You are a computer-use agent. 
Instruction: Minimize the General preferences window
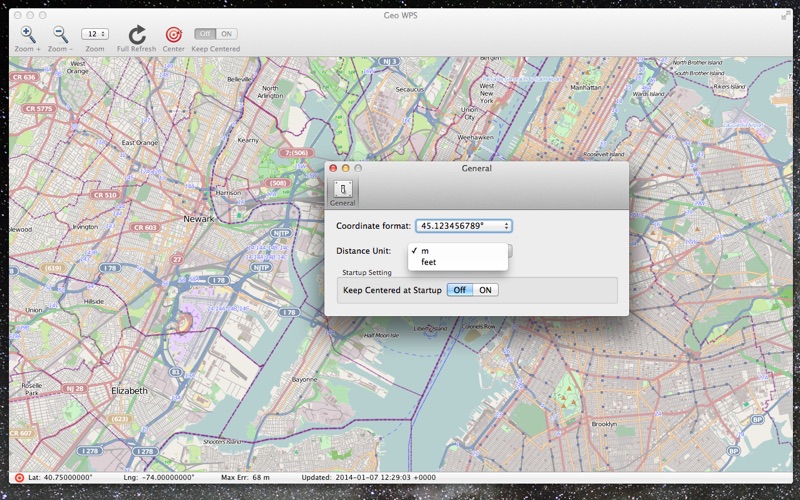click(345, 168)
